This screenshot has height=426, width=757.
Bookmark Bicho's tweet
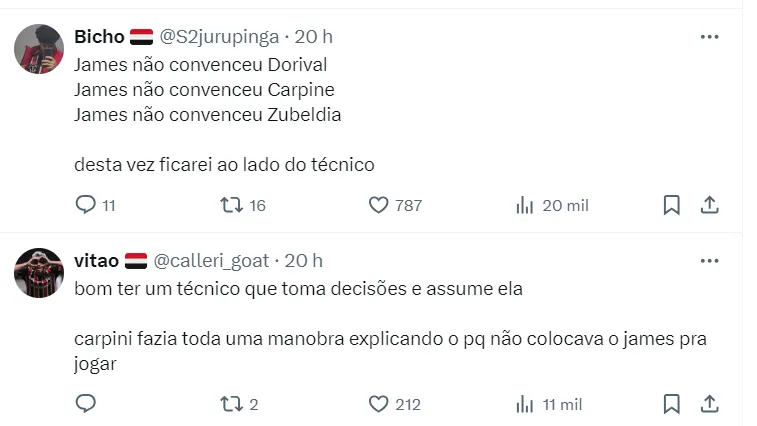pos(672,205)
